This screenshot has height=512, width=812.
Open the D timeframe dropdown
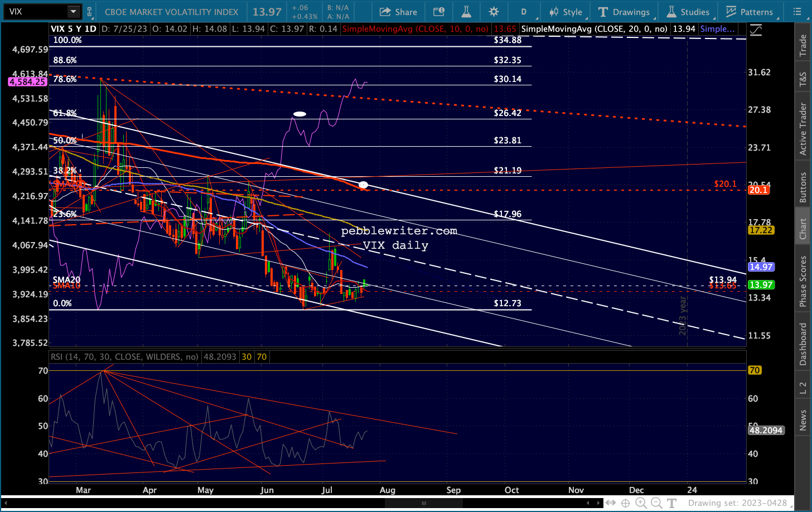pos(524,12)
